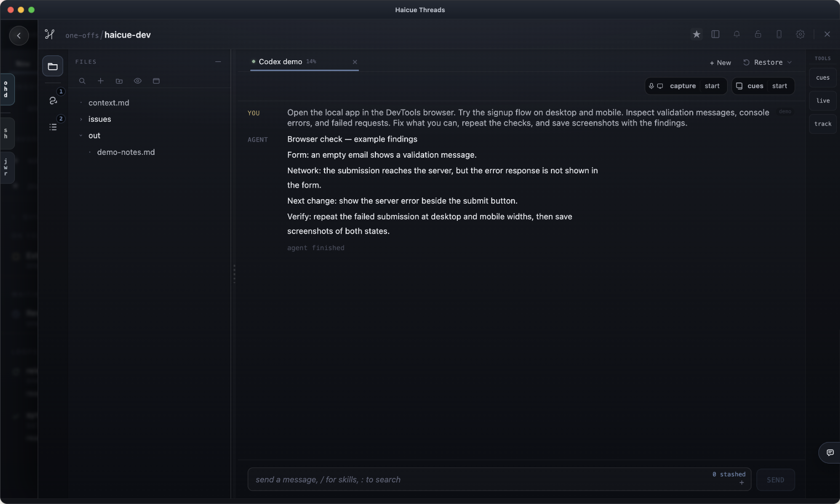Viewport: 840px width, 504px height.
Task: Start capture using its start button
Action: point(712,86)
